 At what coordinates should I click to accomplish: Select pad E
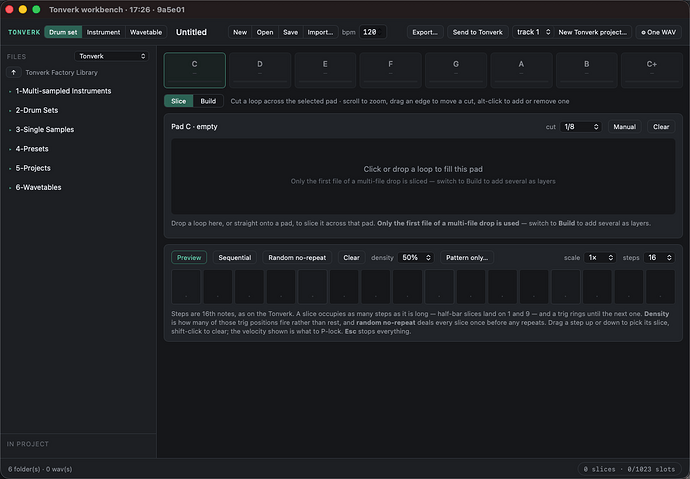[325, 70]
